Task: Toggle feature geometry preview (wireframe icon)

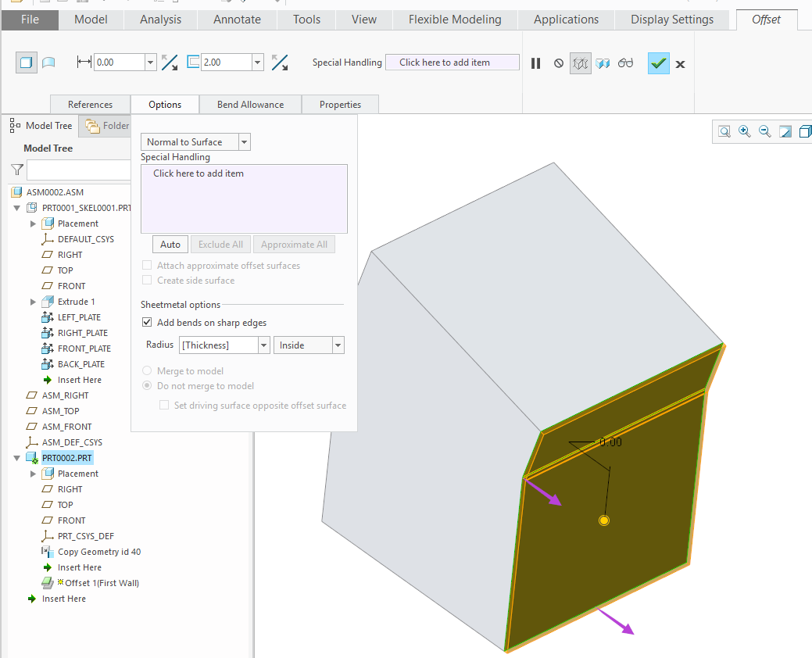Action: pyautogui.click(x=580, y=63)
